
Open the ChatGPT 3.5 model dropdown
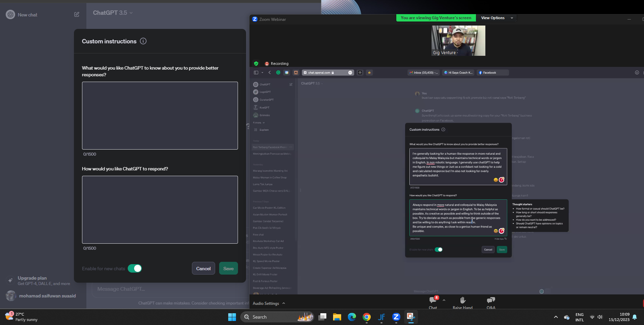pyautogui.click(x=113, y=13)
